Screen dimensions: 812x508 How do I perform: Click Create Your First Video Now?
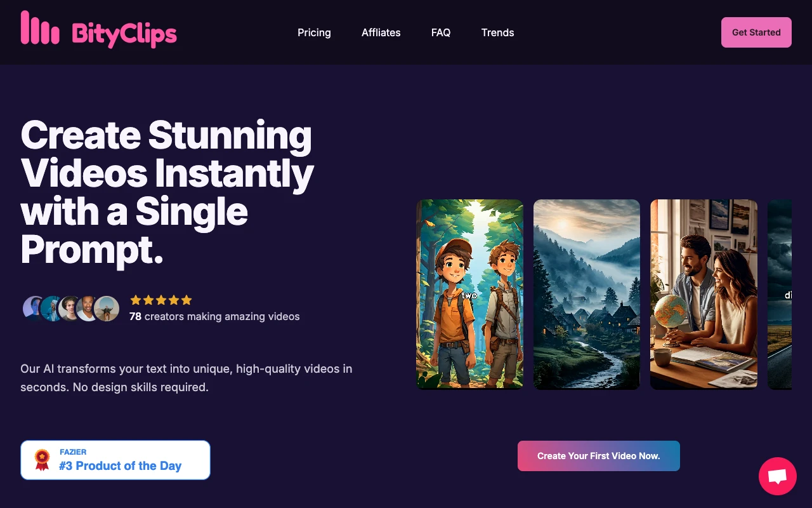click(x=598, y=456)
